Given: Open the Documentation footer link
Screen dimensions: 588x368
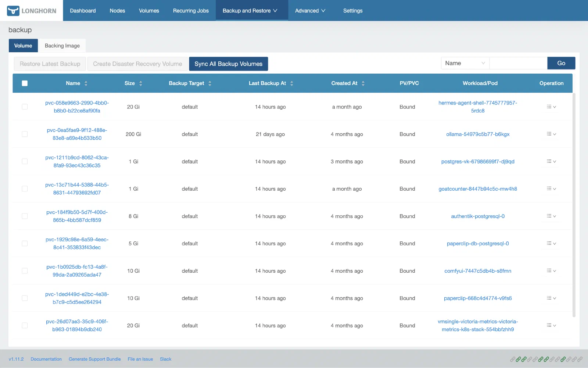Looking at the screenshot, I should (x=46, y=359).
